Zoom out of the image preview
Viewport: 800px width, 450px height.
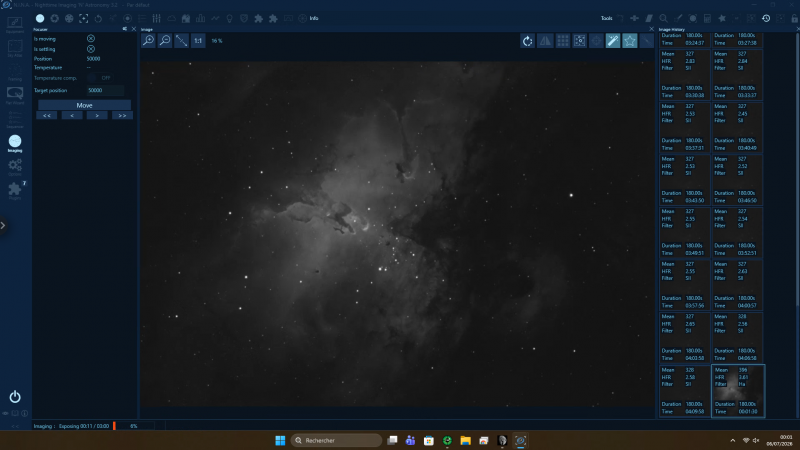coord(165,40)
